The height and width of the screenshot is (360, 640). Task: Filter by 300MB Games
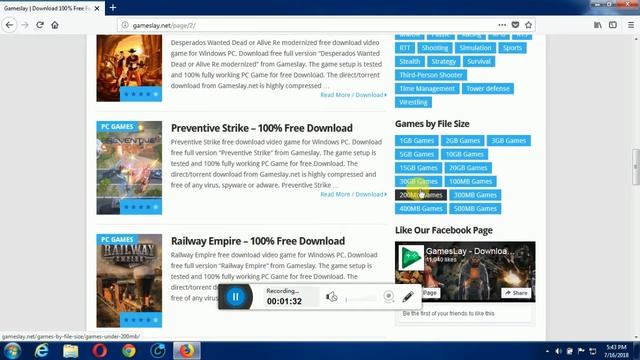click(475, 195)
